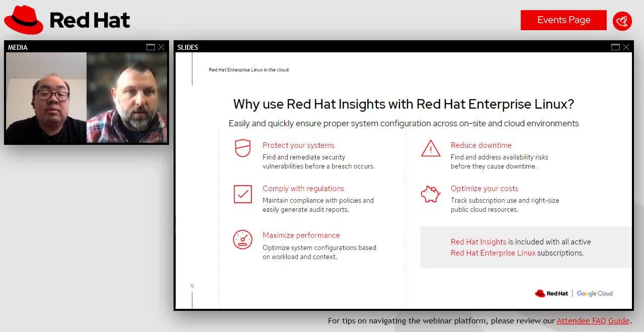Maximize the Media panel
Image resolution: width=644 pixels, height=332 pixels.
point(150,47)
